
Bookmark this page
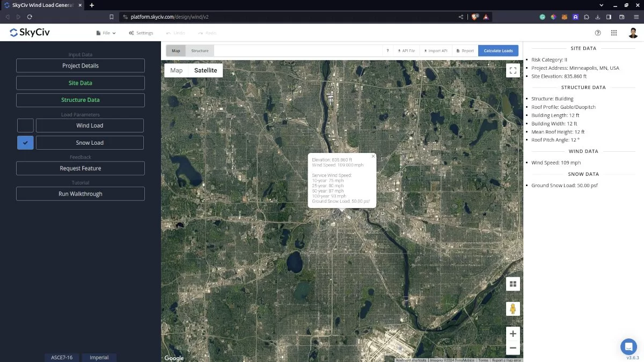111,17
